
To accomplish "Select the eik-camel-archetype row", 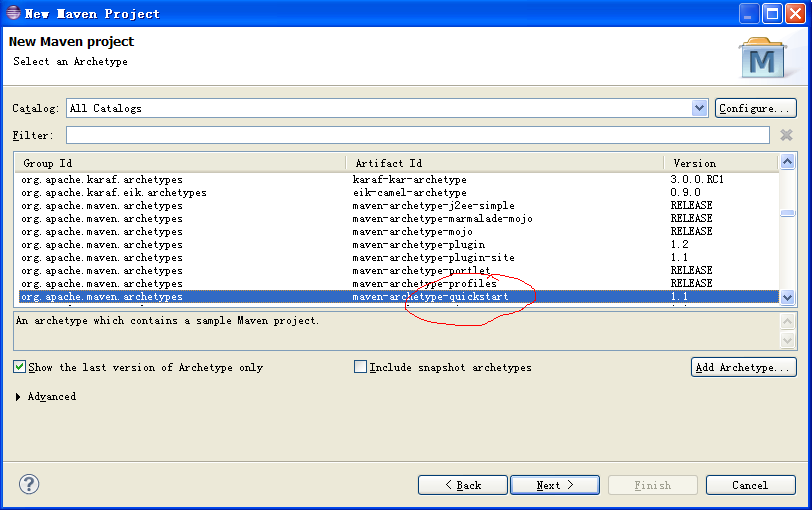I will tap(399, 193).
